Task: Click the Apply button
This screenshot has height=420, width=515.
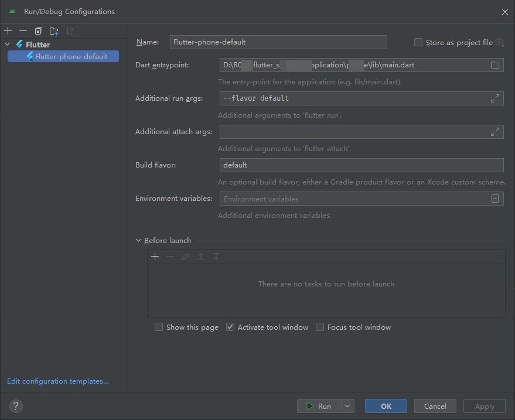Action: point(485,406)
